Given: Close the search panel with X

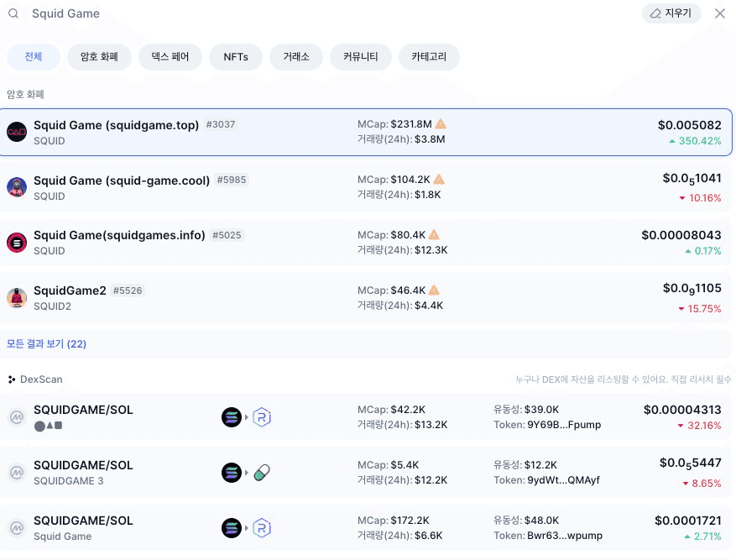Looking at the screenshot, I should click(720, 13).
